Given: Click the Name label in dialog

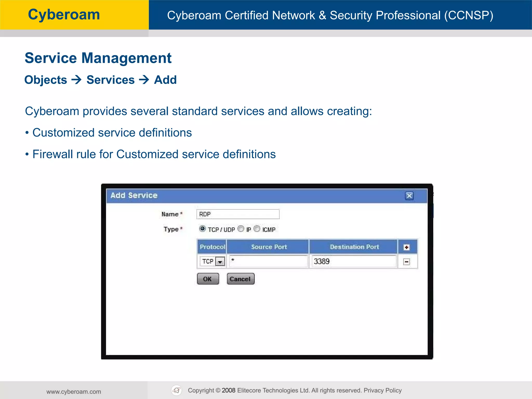Looking at the screenshot, I should tap(170, 214).
